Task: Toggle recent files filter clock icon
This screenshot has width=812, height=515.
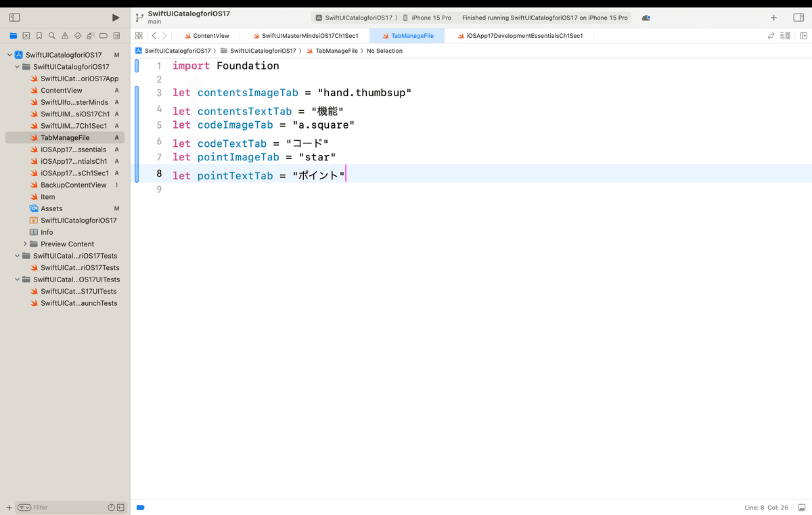Action: click(x=111, y=507)
